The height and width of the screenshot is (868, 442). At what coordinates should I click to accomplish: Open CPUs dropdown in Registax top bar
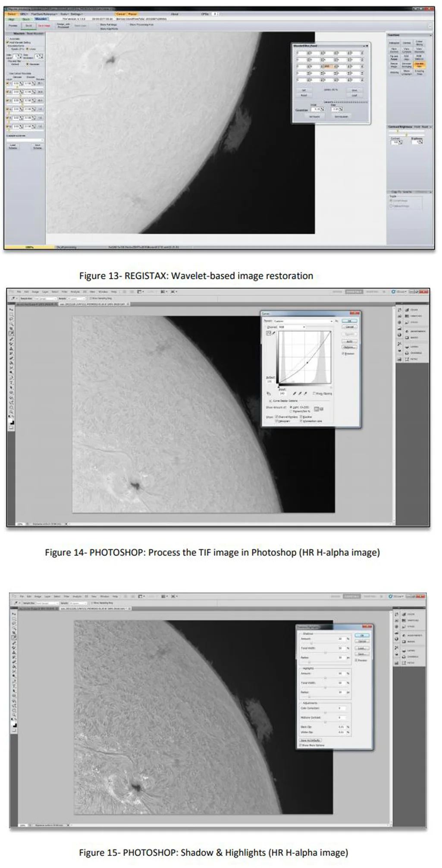(216, 14)
